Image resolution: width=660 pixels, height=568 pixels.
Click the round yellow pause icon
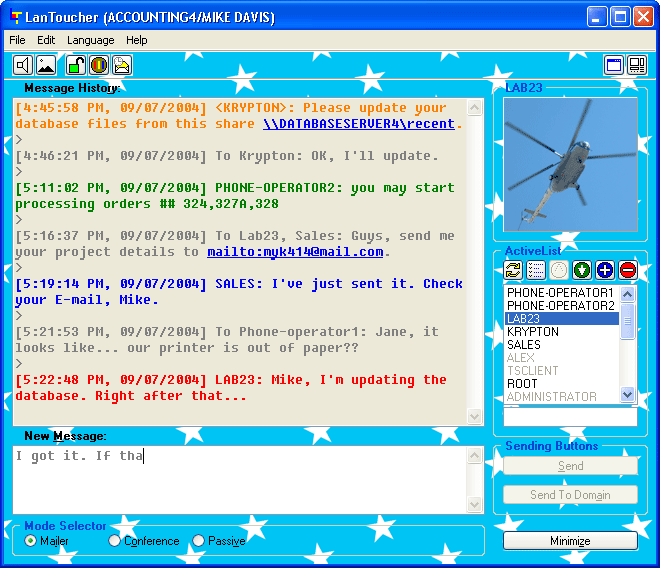click(x=99, y=65)
